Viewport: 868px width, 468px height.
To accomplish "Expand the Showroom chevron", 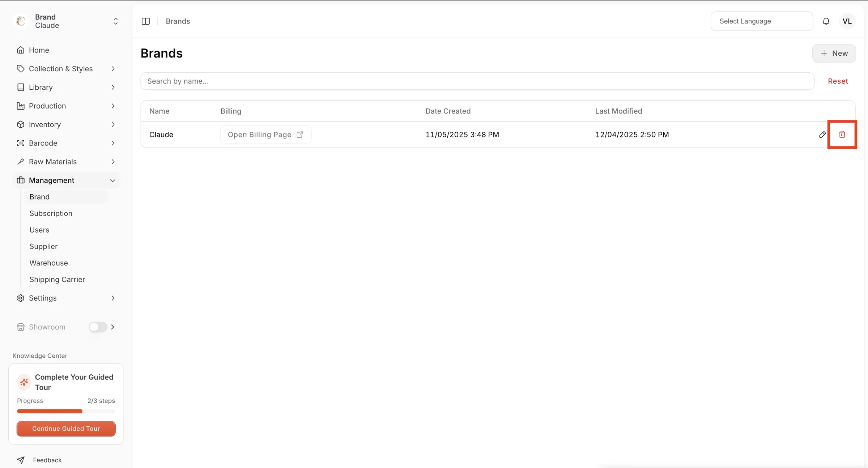I will coord(112,327).
